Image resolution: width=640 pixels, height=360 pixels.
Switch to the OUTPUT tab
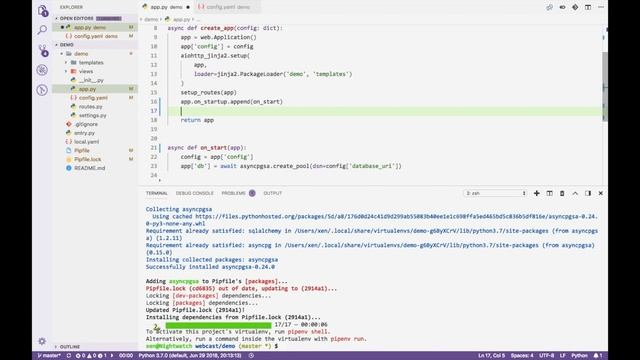point(273,193)
